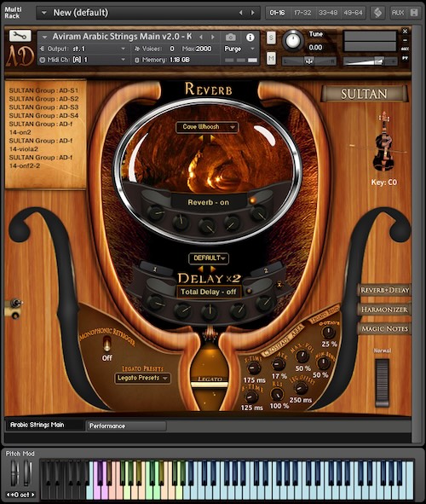This screenshot has width=426, height=504.
Task: Click the instrument volume slider
Action: [370, 61]
